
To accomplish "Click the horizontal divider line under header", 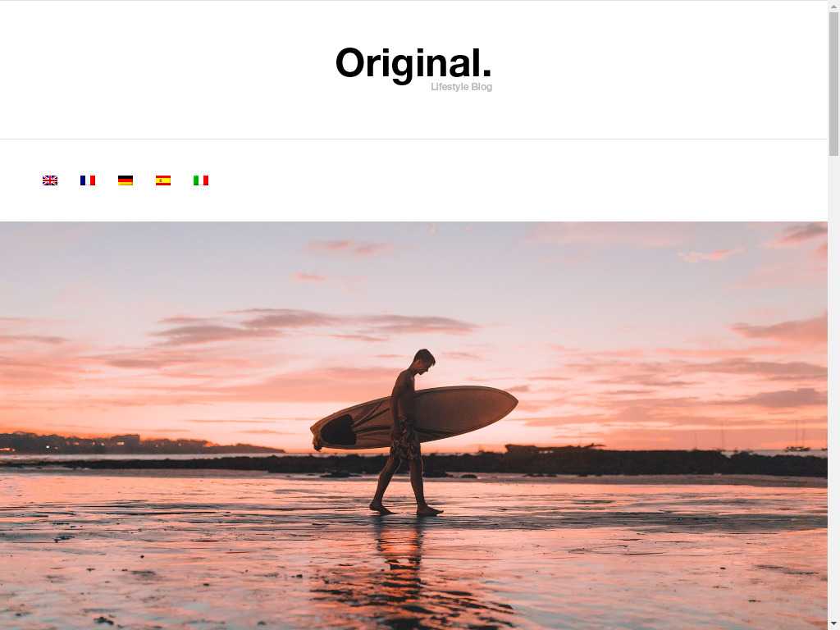I will click(413, 139).
